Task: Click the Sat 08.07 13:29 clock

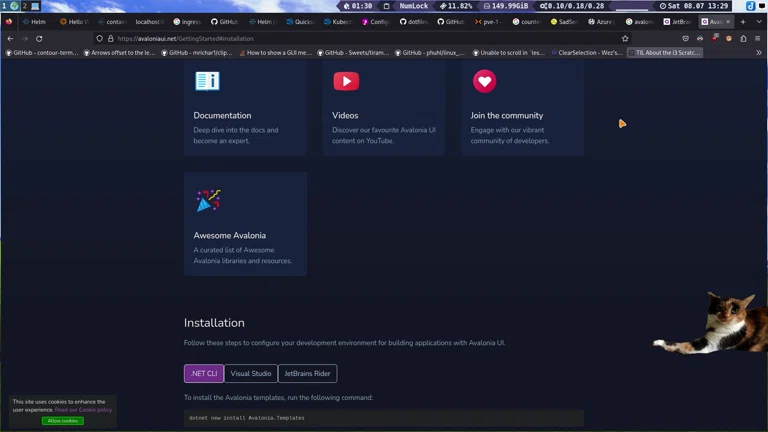Action: click(694, 6)
